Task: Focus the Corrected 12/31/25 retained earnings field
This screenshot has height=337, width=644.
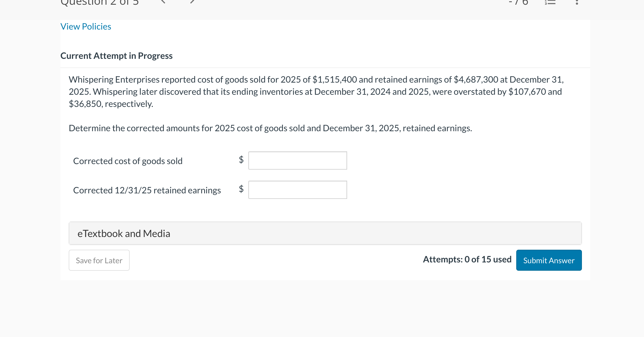Action: point(297,190)
